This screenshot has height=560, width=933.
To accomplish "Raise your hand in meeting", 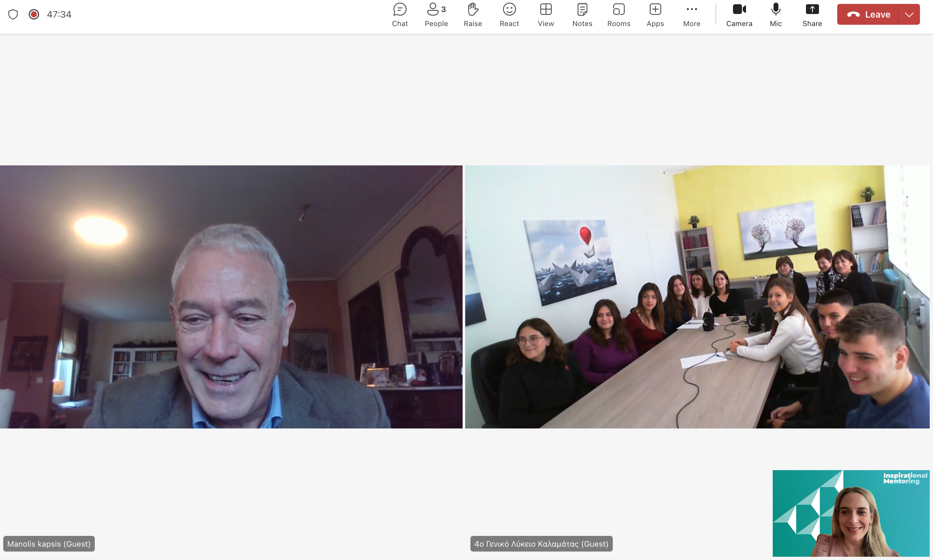I will pos(472,15).
